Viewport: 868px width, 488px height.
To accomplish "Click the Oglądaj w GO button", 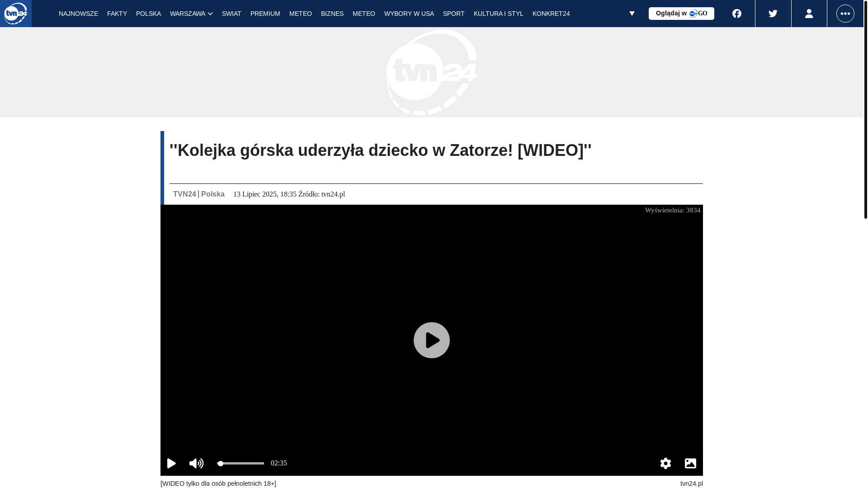I will click(681, 14).
